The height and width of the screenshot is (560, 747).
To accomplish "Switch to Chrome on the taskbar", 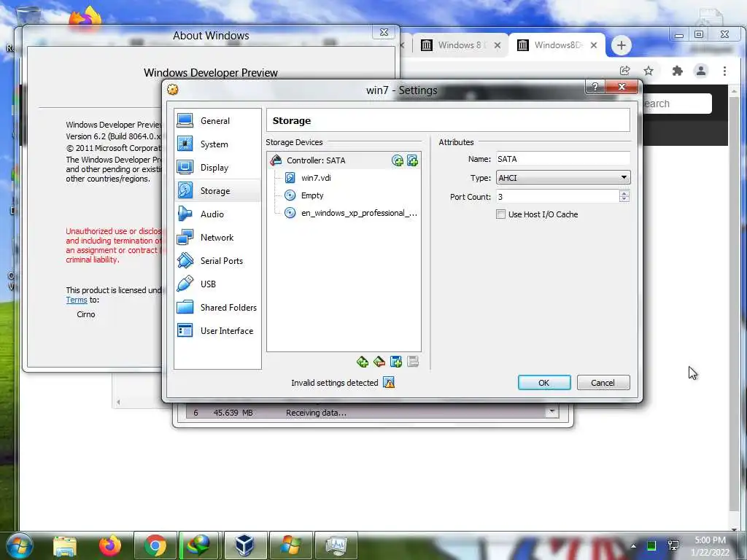I will (x=155, y=545).
